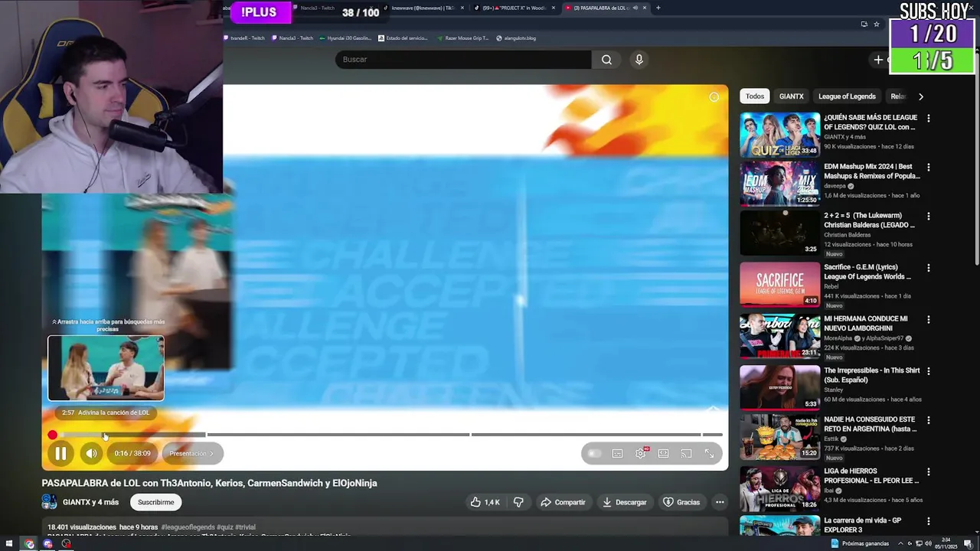Open the Razer Mouse Grip bookmark
980x551 pixels.
click(x=462, y=37)
